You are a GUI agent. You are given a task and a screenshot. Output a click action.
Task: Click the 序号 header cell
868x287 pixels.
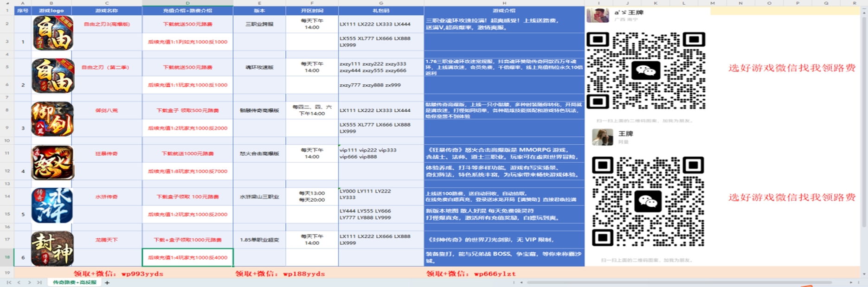[23, 10]
